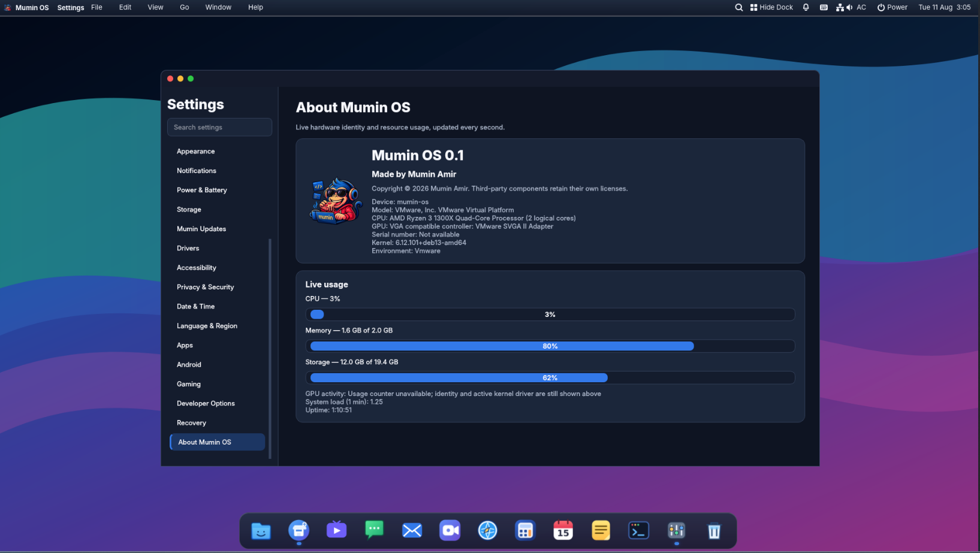The height and width of the screenshot is (553, 980).
Task: Select Apps in the settings sidebar
Action: [218, 345]
